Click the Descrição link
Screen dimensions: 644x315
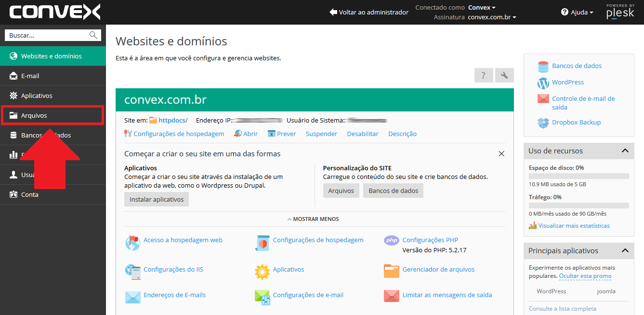(x=402, y=134)
